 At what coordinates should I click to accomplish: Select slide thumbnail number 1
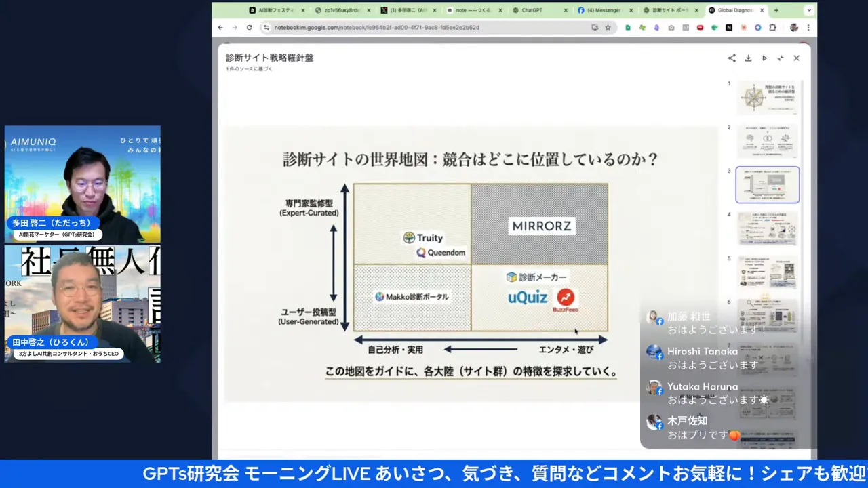[767, 97]
